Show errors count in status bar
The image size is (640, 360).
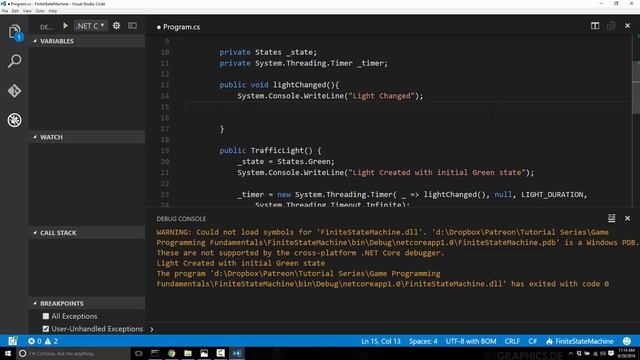(35, 341)
